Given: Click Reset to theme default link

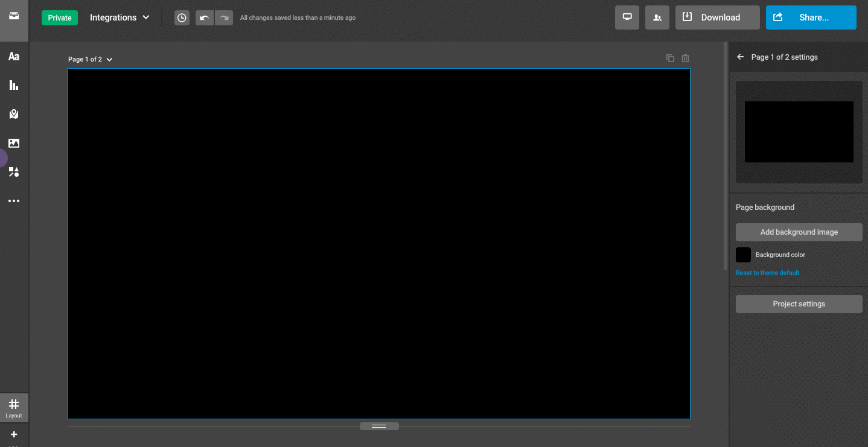Looking at the screenshot, I should pos(767,273).
